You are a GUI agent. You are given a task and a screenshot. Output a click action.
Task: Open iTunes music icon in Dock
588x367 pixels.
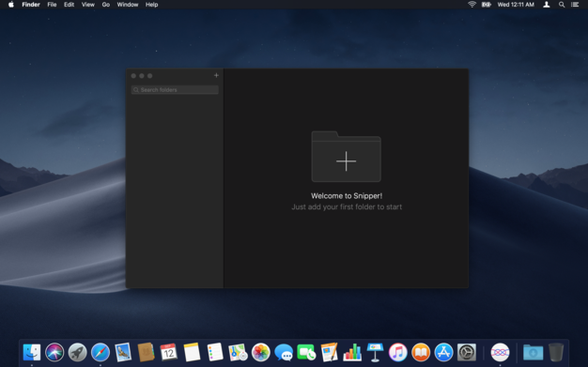point(398,352)
